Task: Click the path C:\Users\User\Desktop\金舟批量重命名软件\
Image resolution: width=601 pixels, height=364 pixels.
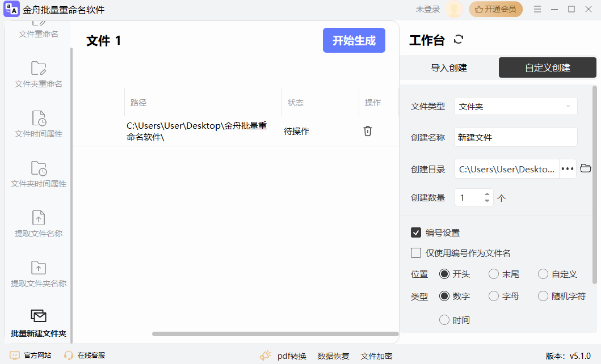Action: click(x=197, y=132)
